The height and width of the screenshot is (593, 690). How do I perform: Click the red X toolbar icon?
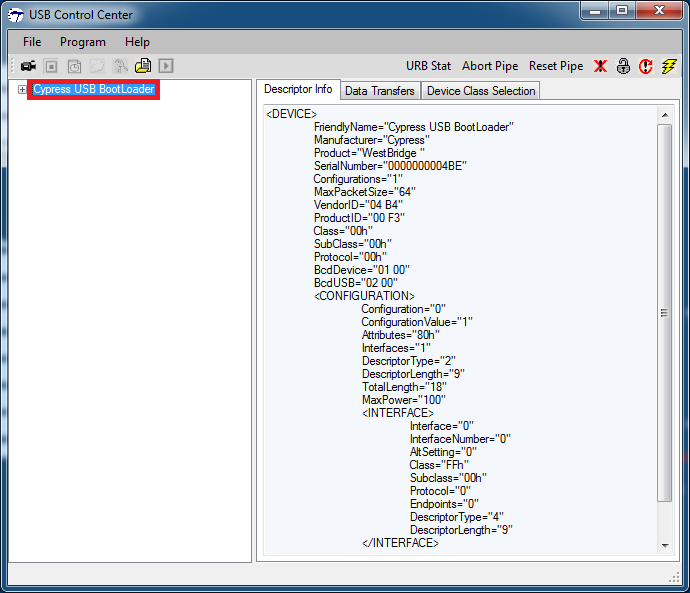(x=600, y=66)
